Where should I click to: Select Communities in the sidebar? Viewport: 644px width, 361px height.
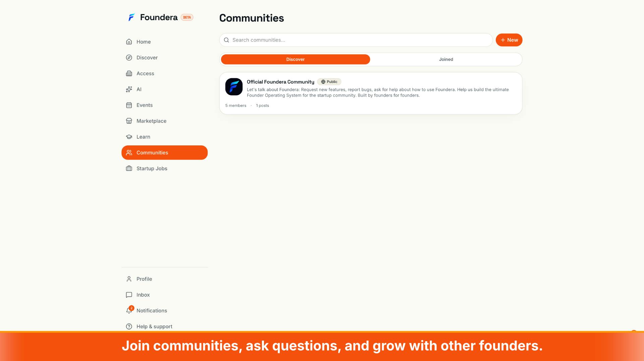tap(164, 152)
